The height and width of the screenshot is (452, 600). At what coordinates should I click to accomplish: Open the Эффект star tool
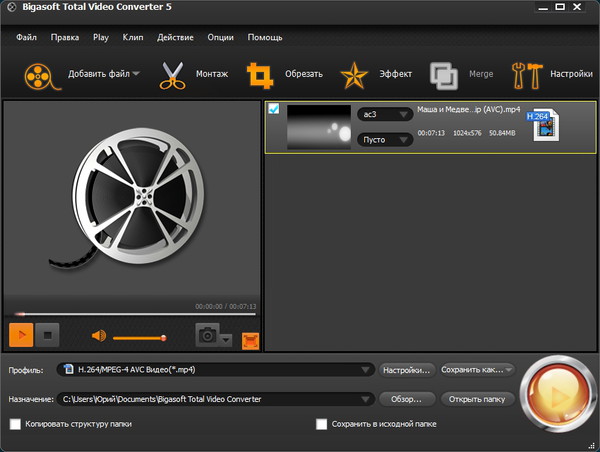(x=353, y=75)
